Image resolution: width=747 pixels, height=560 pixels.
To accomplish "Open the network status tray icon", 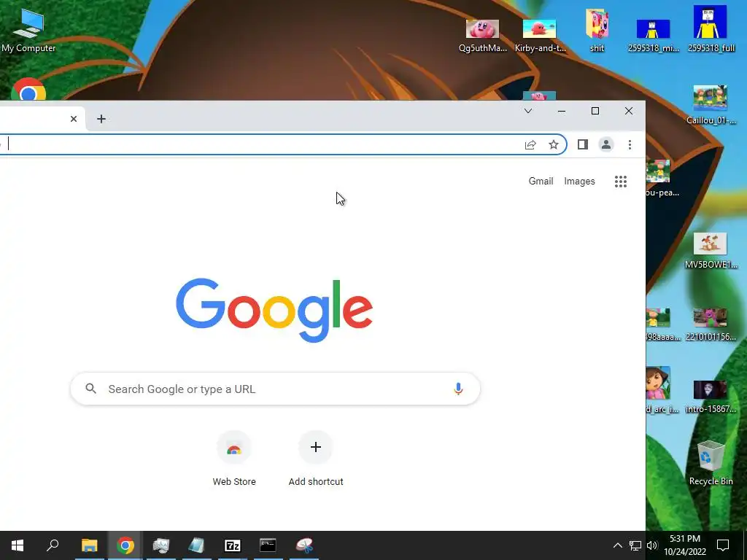I will click(x=635, y=545).
